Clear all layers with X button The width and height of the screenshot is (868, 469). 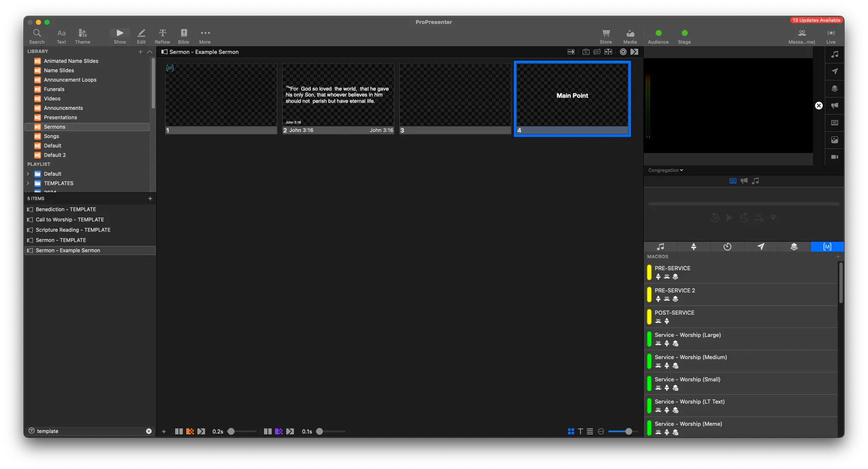(818, 106)
